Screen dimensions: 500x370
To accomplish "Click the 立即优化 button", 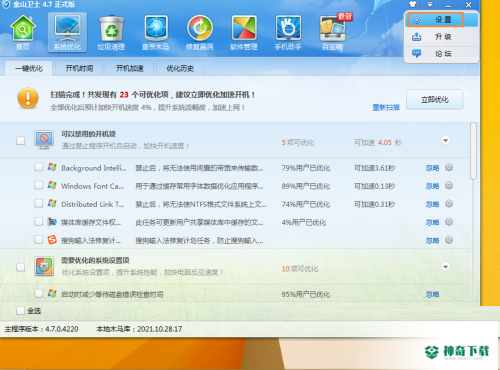I will (435, 99).
